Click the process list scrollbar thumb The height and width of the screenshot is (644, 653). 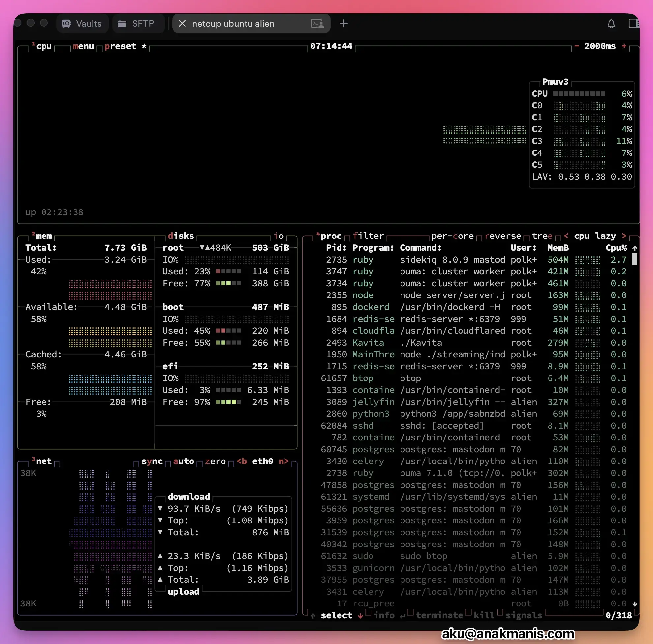pos(635,259)
